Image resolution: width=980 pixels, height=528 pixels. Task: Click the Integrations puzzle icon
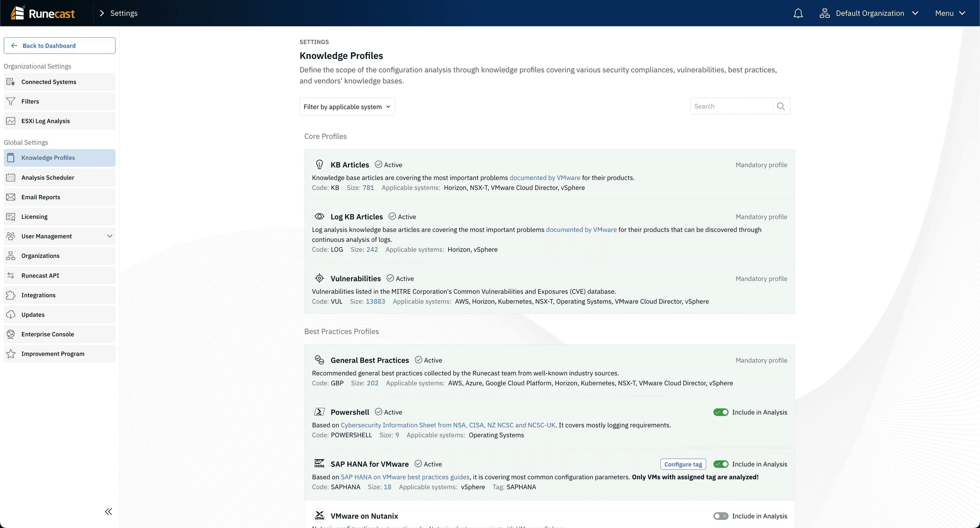pos(11,295)
